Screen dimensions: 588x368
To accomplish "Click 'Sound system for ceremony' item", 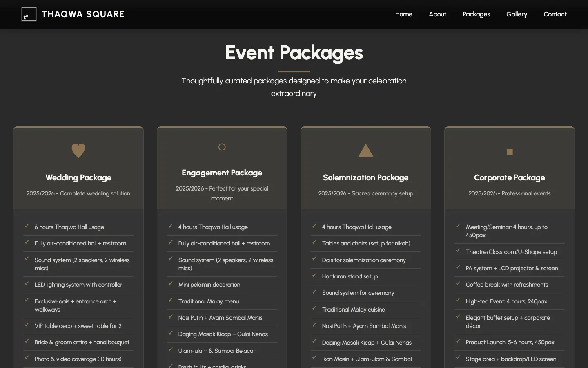I will pyautogui.click(x=358, y=293).
